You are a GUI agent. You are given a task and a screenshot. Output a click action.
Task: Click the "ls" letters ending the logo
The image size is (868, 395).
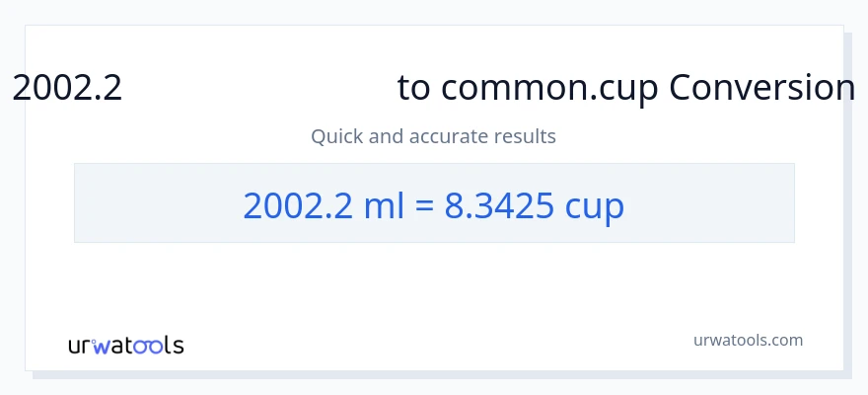[x=173, y=346]
